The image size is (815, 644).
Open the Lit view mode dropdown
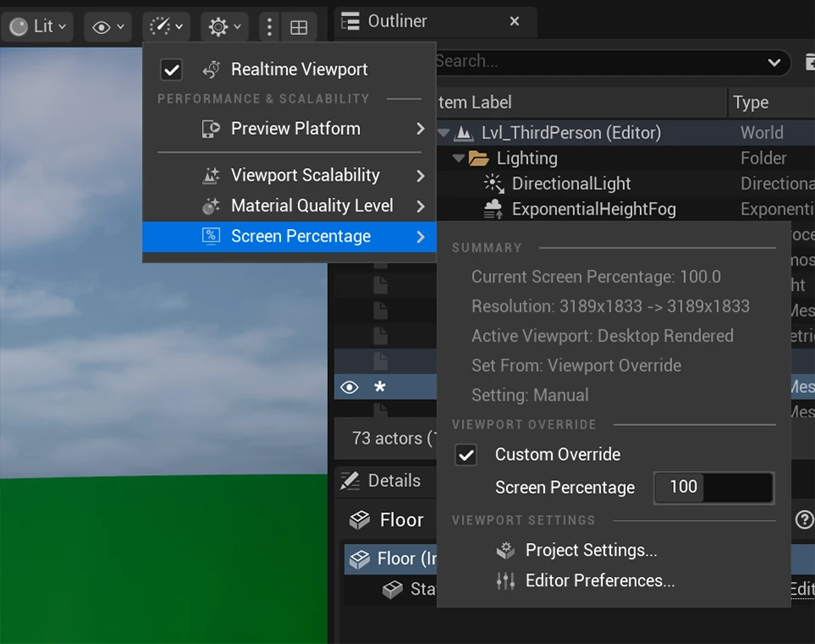[38, 26]
